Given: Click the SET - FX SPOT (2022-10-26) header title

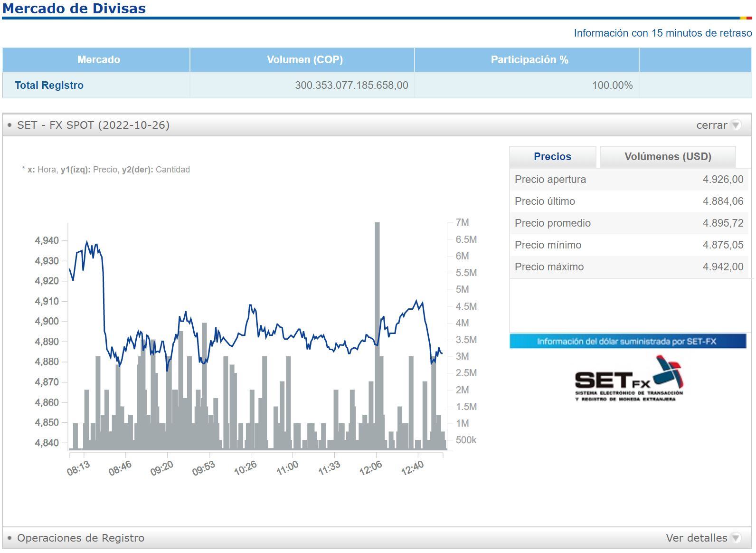Looking at the screenshot, I should point(93,125).
